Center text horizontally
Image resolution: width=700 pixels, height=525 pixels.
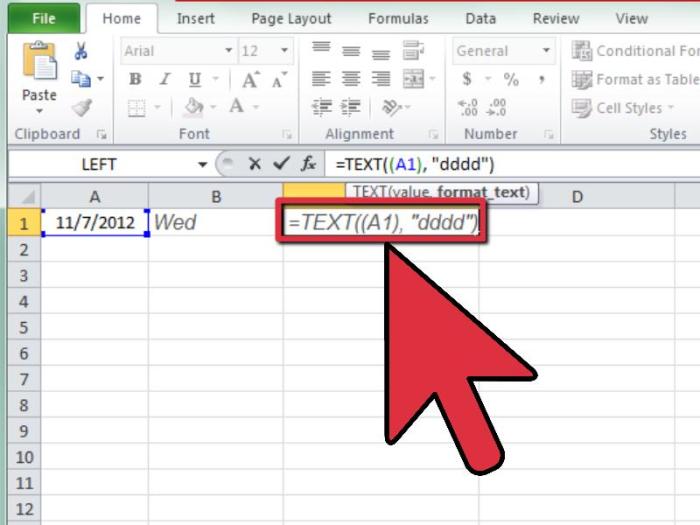(x=351, y=79)
